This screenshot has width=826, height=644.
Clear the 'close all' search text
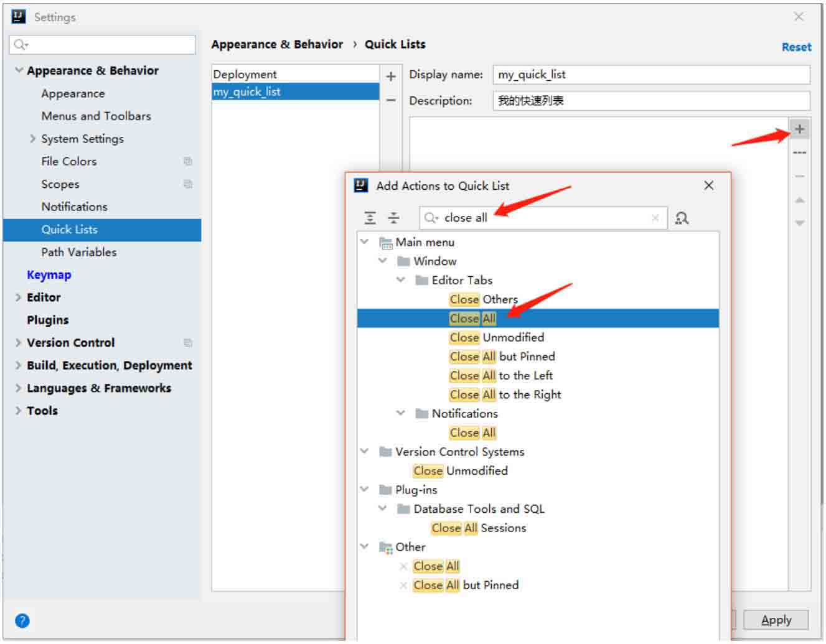pyautogui.click(x=655, y=218)
